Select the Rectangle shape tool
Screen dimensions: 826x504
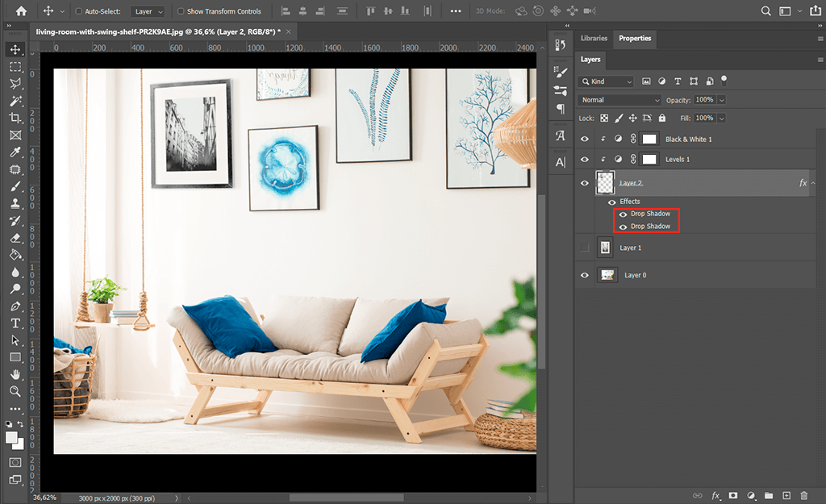pyautogui.click(x=15, y=357)
